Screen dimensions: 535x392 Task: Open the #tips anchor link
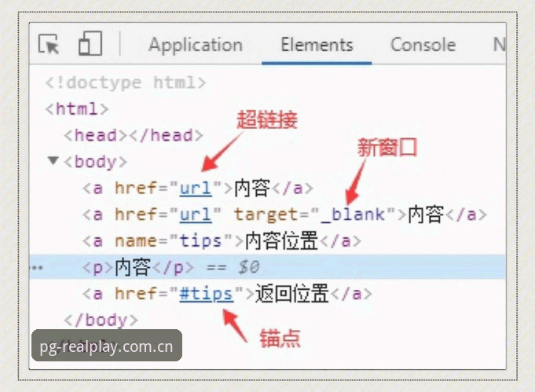207,294
